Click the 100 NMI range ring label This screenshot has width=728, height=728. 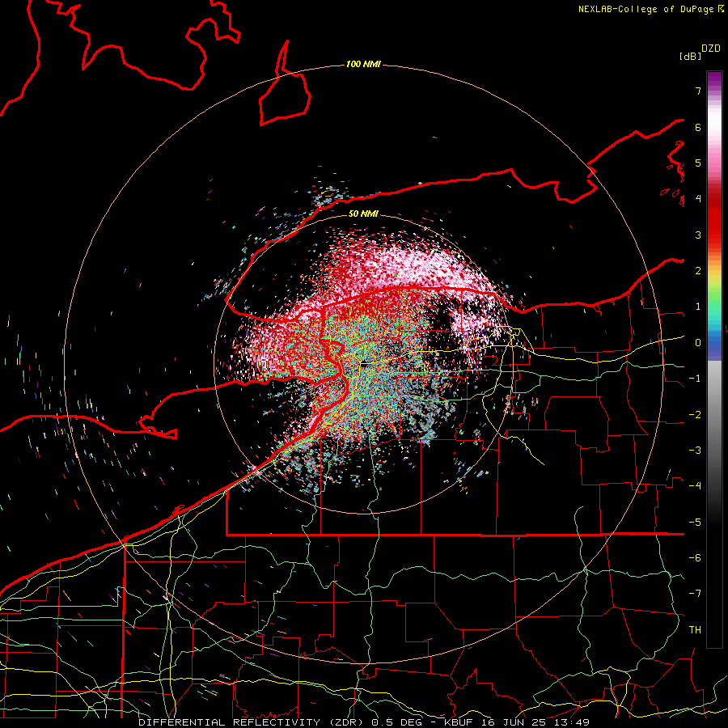click(363, 64)
